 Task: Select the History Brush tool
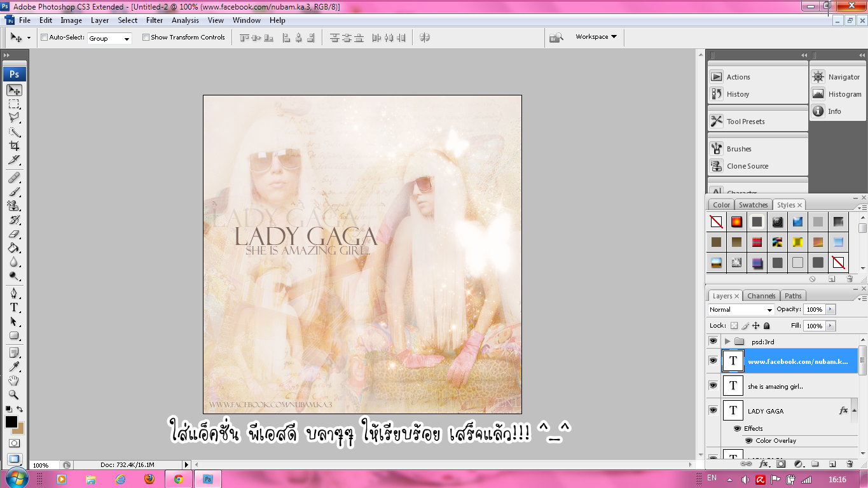[14, 220]
